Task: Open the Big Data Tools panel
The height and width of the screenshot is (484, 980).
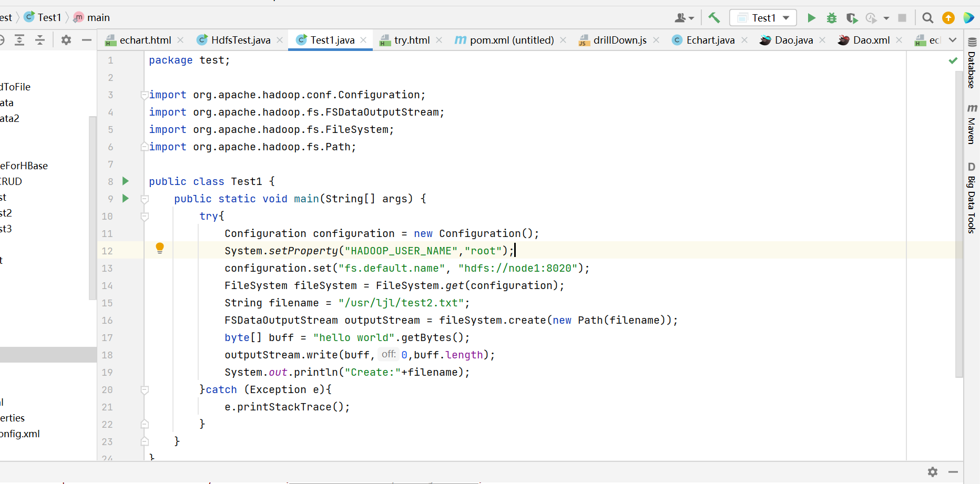Action: (972, 198)
